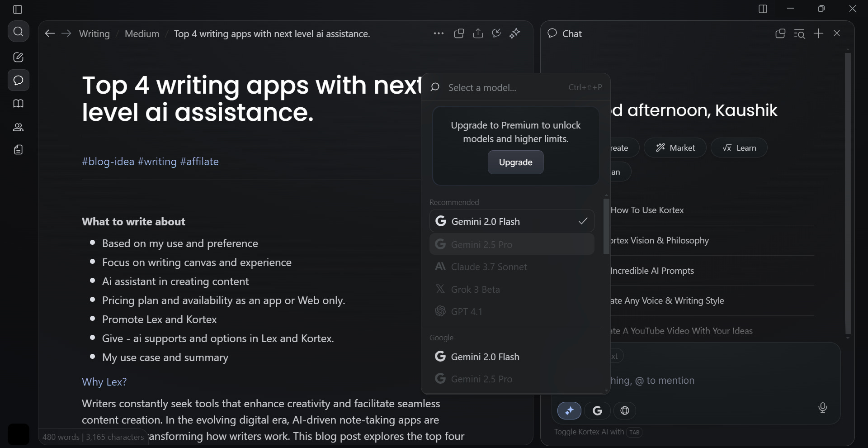Pop out the Chat panel window
868x448 pixels.
(780, 33)
